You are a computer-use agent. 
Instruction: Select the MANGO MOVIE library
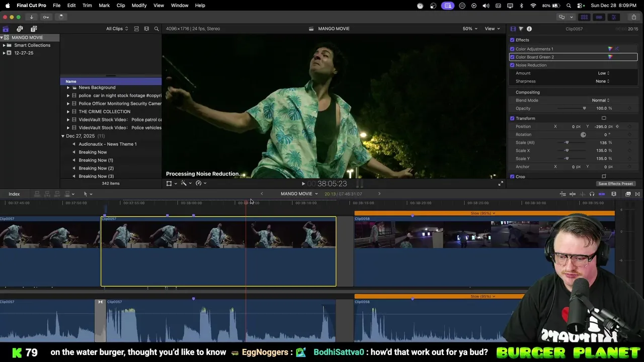pyautogui.click(x=30, y=38)
